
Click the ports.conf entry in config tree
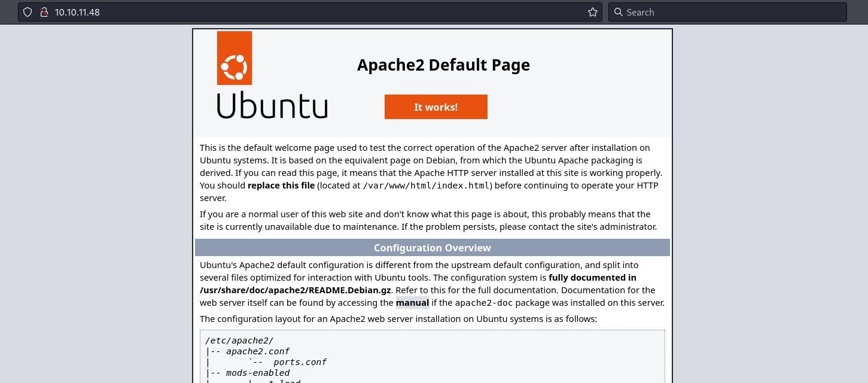300,362
